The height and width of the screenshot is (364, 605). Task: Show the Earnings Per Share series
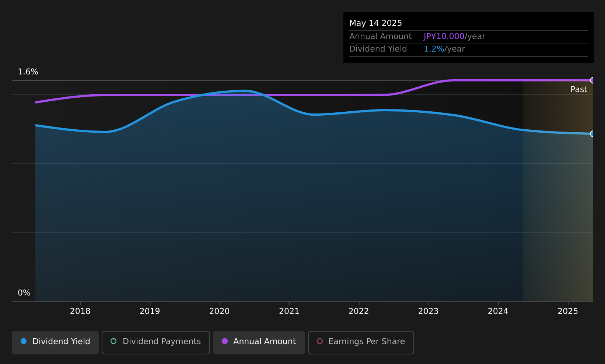[x=361, y=342]
